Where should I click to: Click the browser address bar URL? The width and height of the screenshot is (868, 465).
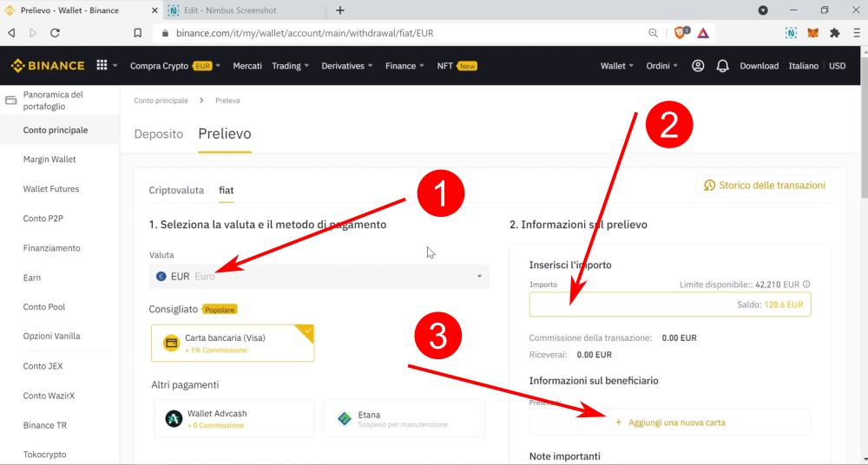point(305,33)
